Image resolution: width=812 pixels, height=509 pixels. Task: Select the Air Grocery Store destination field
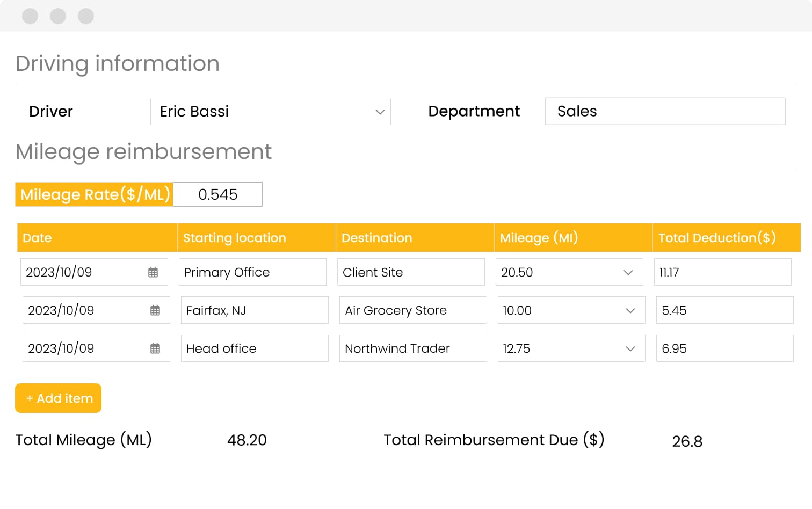[x=413, y=310]
